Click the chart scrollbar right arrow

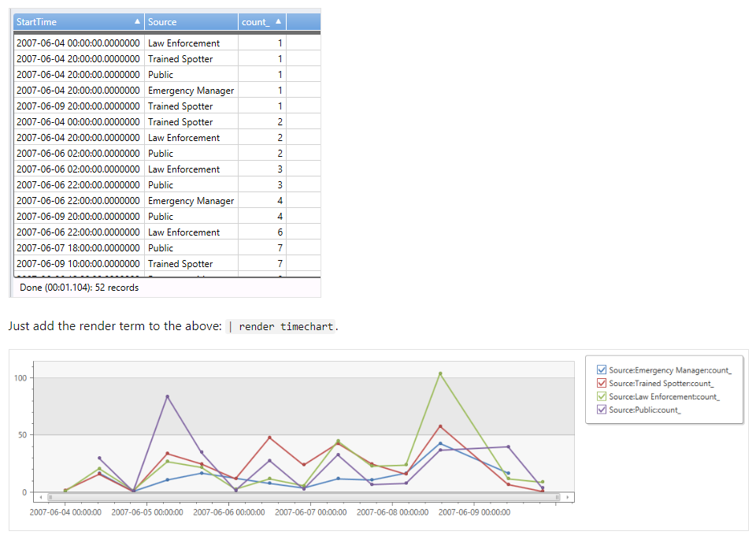click(x=568, y=497)
